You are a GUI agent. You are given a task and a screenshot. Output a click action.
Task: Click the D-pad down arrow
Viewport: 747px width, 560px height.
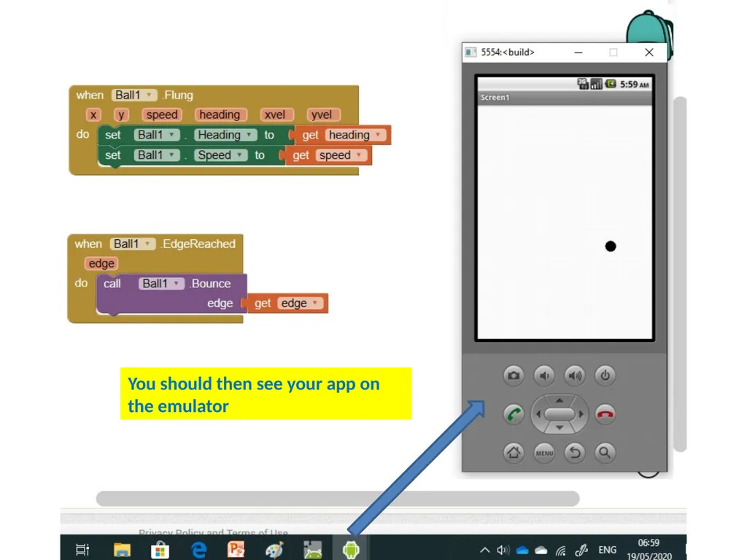560,428
